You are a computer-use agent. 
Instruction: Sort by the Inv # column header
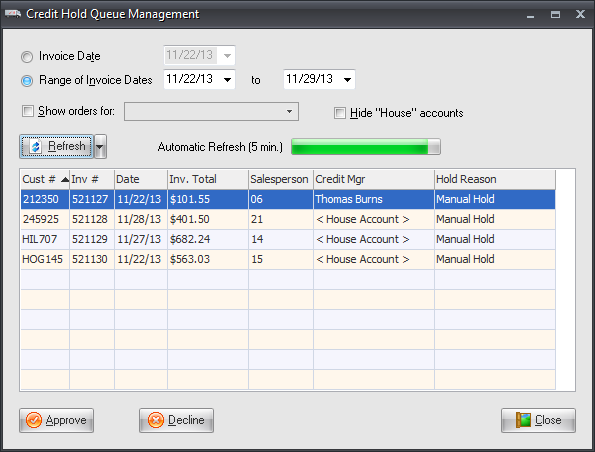click(92, 179)
